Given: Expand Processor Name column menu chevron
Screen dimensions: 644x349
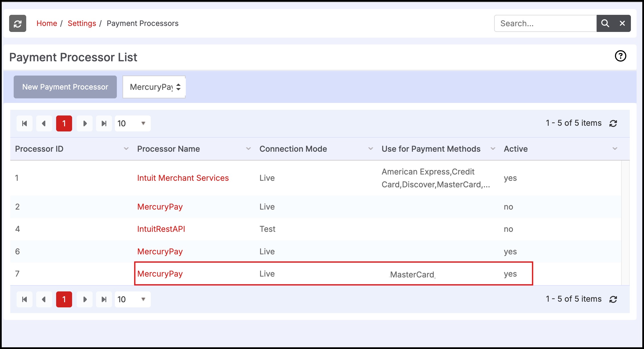Looking at the screenshot, I should tap(248, 149).
